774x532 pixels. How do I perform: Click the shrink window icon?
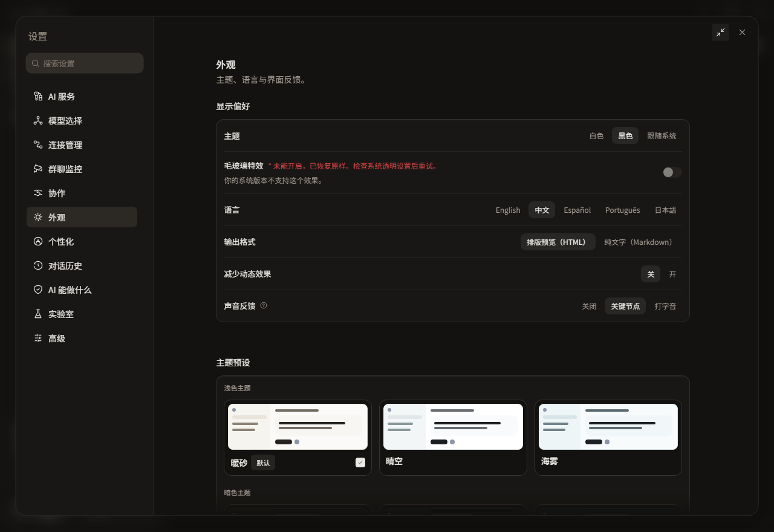[720, 33]
